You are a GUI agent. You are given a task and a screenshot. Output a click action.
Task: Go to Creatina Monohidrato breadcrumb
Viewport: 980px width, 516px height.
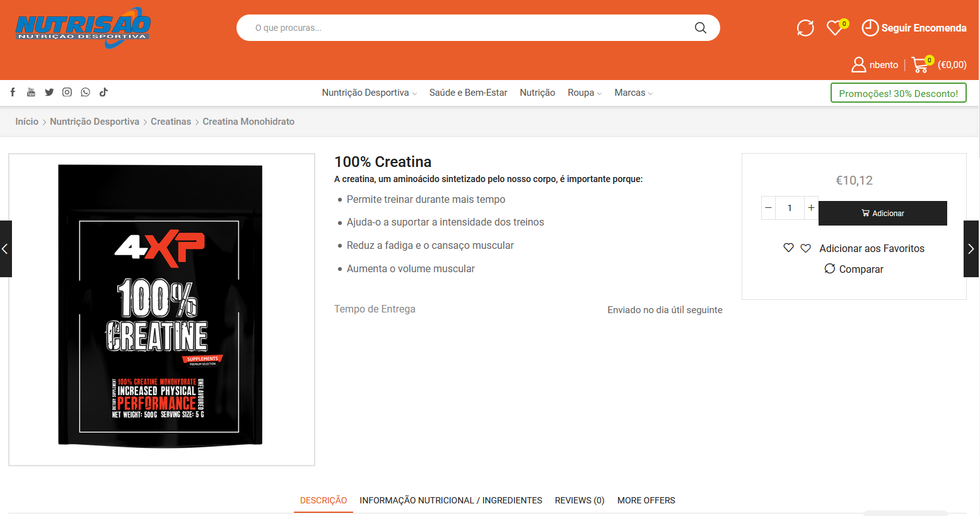(x=248, y=122)
